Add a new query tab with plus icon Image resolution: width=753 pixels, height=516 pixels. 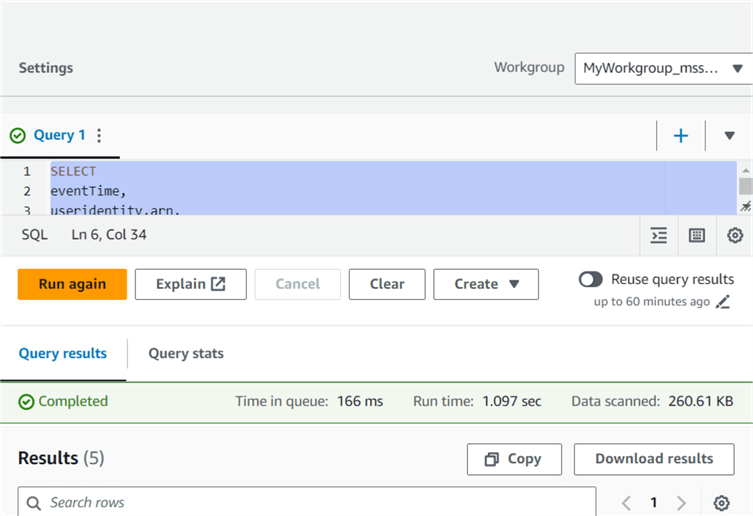[681, 136]
